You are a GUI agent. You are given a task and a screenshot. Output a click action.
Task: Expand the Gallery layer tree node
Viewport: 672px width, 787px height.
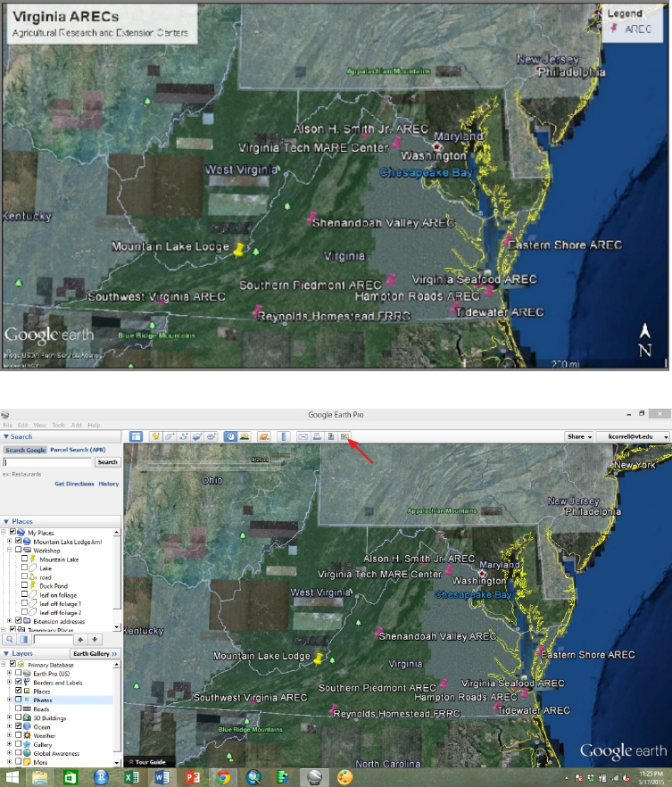click(9, 744)
